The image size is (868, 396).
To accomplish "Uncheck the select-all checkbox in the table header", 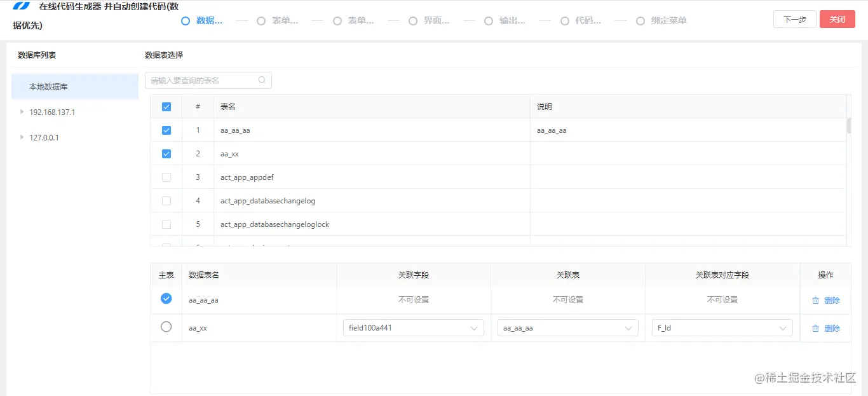I will [x=166, y=106].
